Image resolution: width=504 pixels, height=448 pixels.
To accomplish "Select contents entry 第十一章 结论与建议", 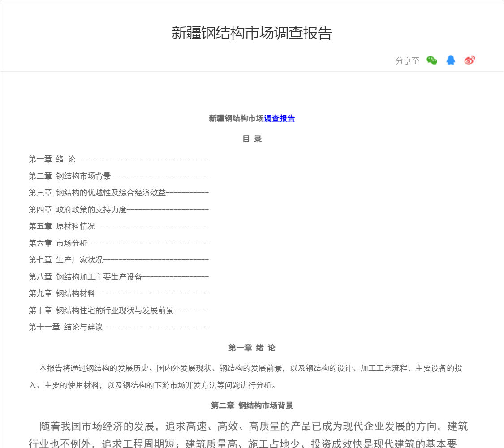I will [x=119, y=327].
